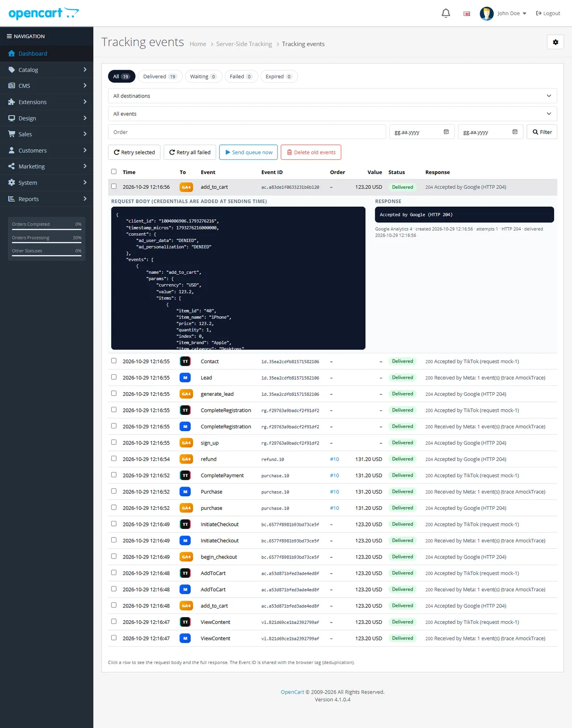
Task: Click the GA4 badge on the refund row
Action: (186, 459)
